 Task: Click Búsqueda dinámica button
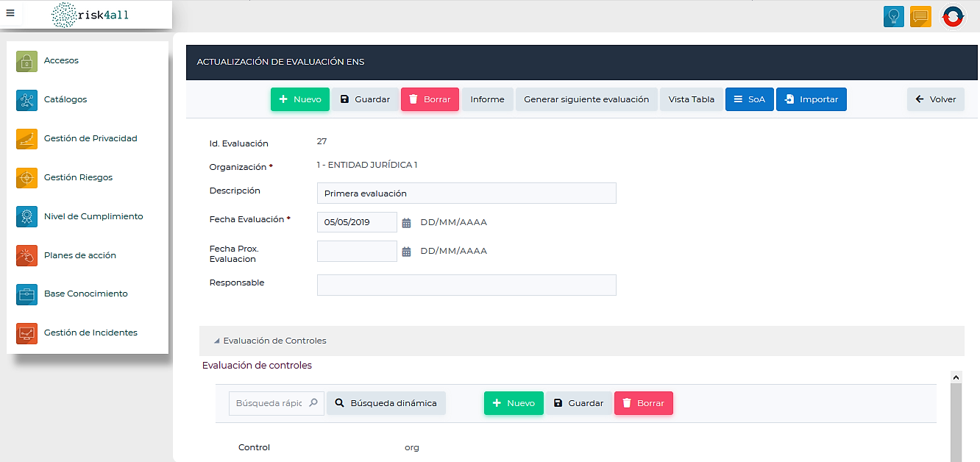[x=386, y=403]
